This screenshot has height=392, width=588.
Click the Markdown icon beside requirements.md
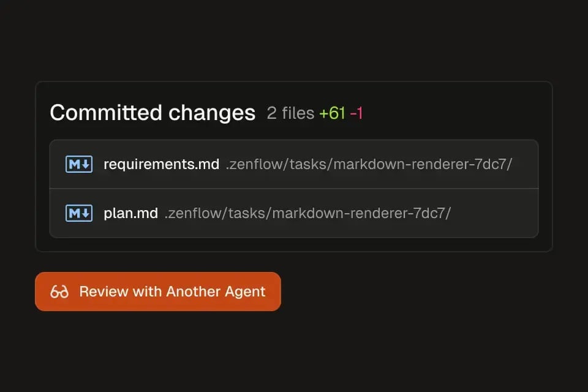[78, 164]
